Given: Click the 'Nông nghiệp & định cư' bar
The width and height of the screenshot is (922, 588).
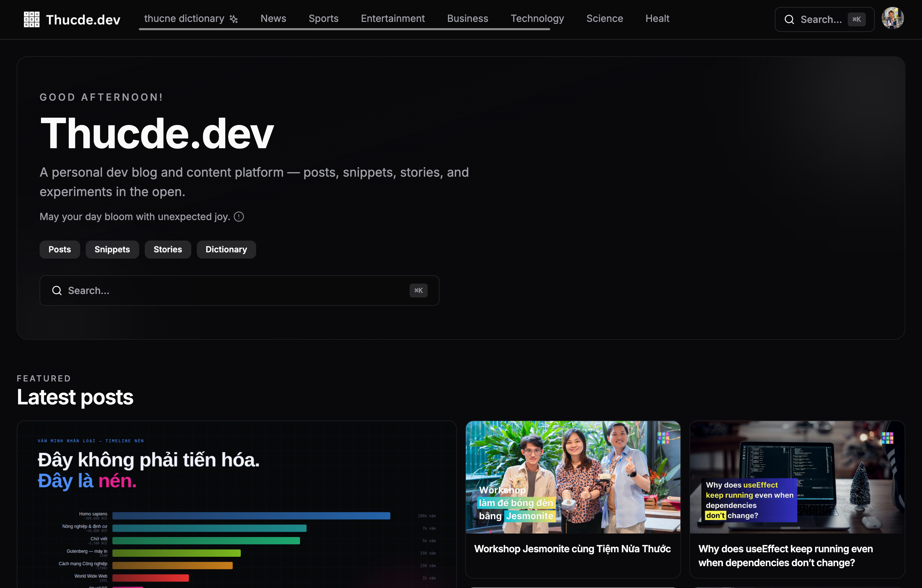Looking at the screenshot, I should click(x=209, y=528).
